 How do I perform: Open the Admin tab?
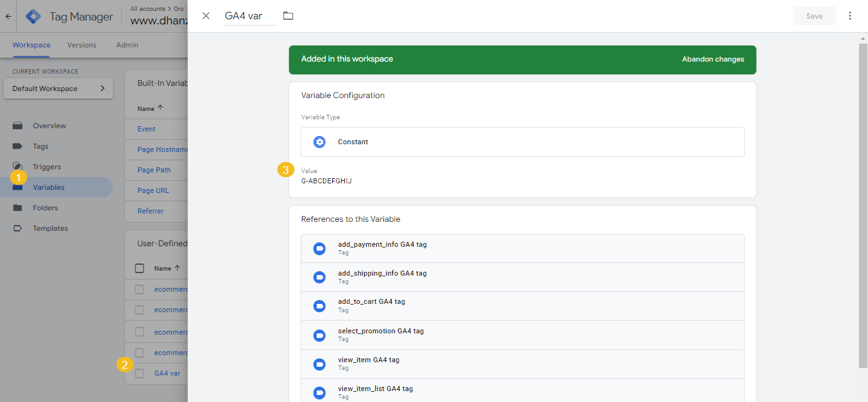click(127, 45)
